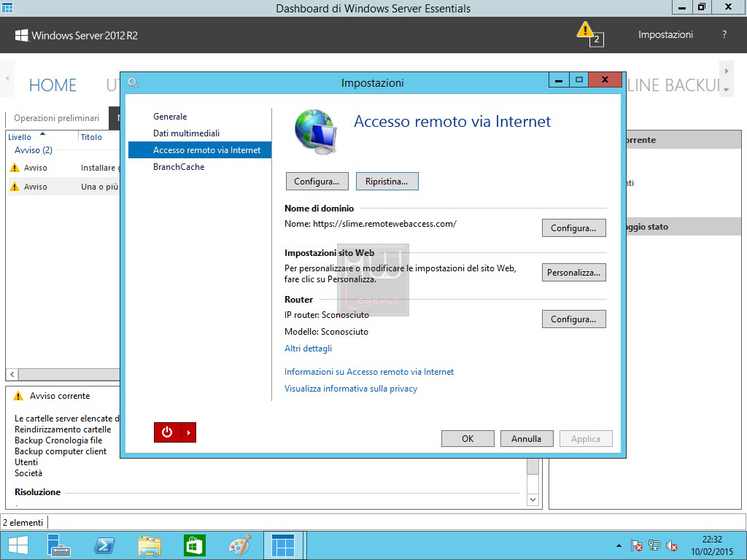The width and height of the screenshot is (747, 560).
Task: Click the Dashboard window title icon
Action: 7,7
